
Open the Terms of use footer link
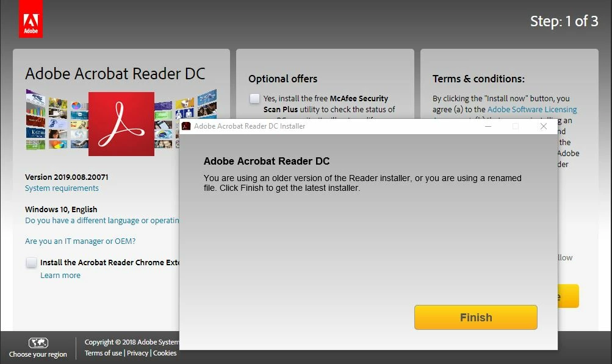[x=103, y=353]
